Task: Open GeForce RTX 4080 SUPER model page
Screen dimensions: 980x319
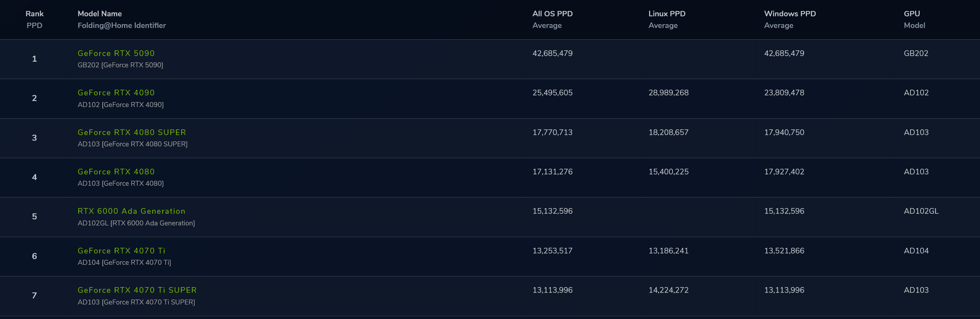Action: click(x=132, y=132)
